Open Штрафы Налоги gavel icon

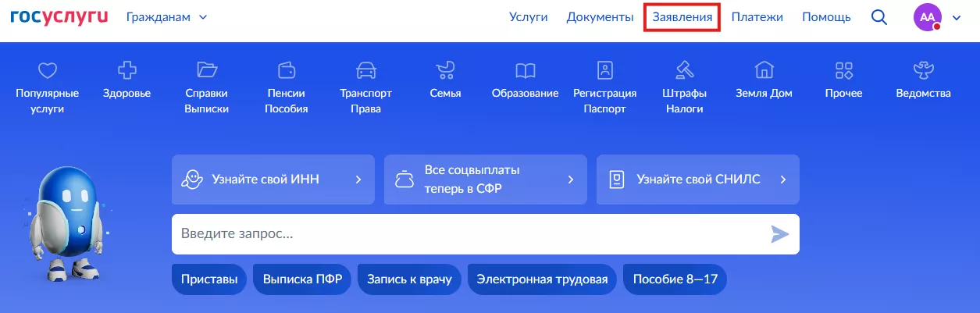(x=684, y=70)
